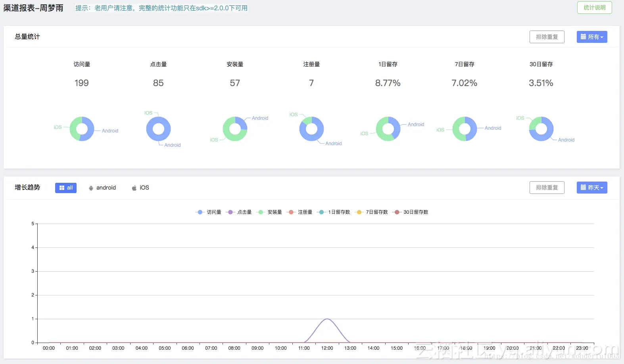Toggle the 注册量 legend series
This screenshot has width=624, height=364.
[300, 212]
